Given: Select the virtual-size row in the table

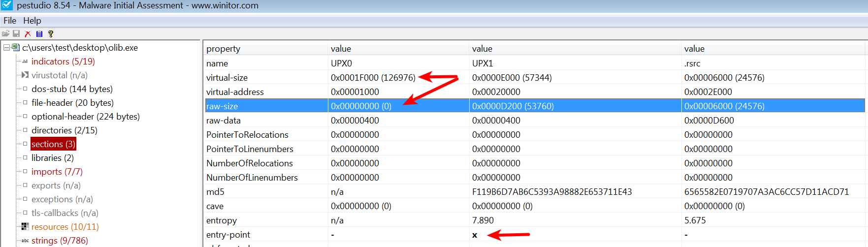Looking at the screenshot, I should pos(227,78).
